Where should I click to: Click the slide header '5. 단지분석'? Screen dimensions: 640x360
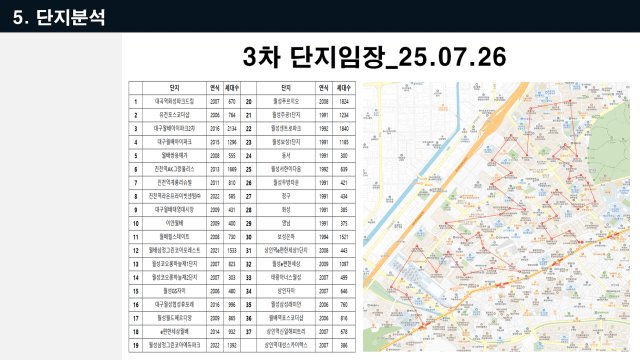tap(59, 17)
